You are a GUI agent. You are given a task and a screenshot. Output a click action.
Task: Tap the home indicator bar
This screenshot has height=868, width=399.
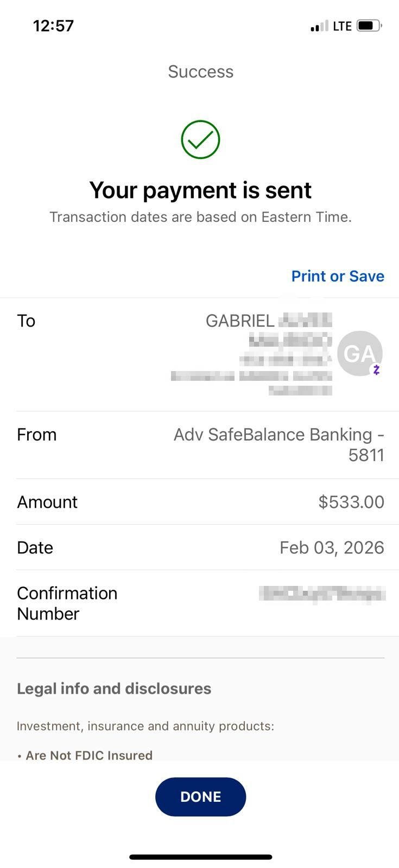click(200, 857)
